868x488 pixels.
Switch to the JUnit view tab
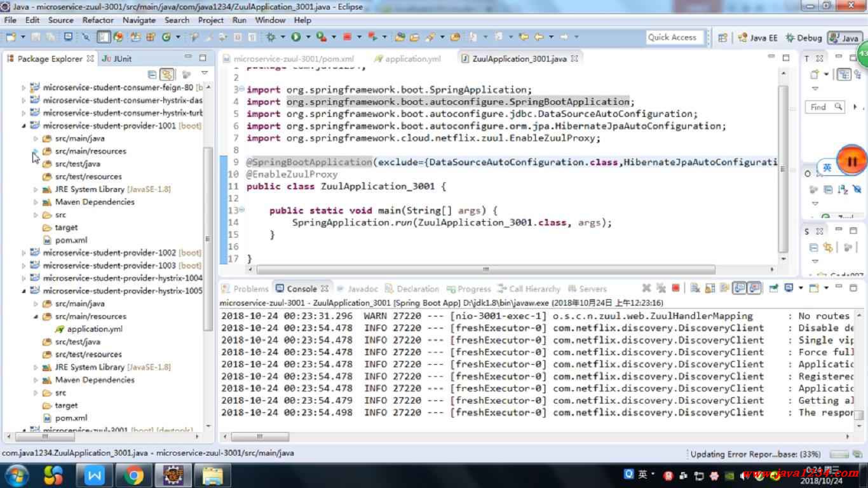point(117,58)
